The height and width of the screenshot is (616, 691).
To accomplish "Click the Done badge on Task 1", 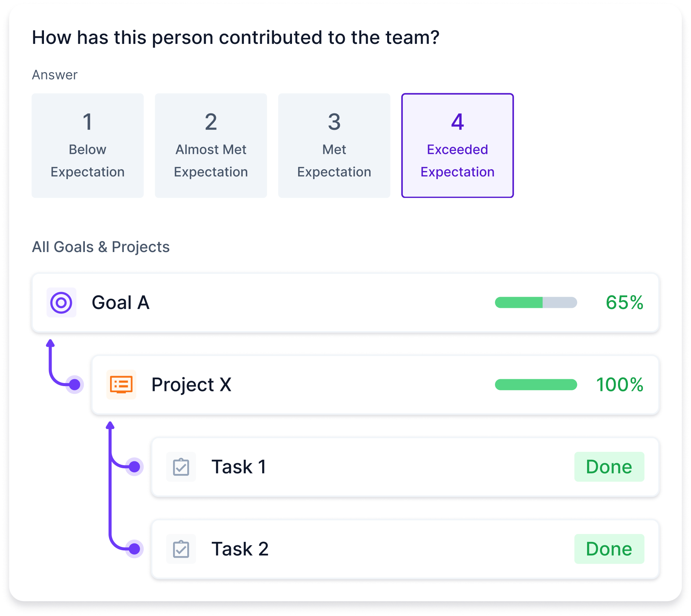I will (x=609, y=466).
